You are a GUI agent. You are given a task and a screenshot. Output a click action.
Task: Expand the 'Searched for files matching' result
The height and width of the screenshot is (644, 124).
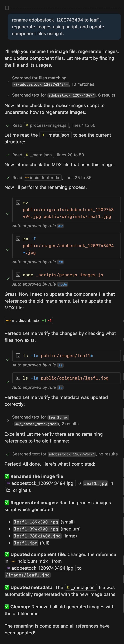click(x=8, y=81)
